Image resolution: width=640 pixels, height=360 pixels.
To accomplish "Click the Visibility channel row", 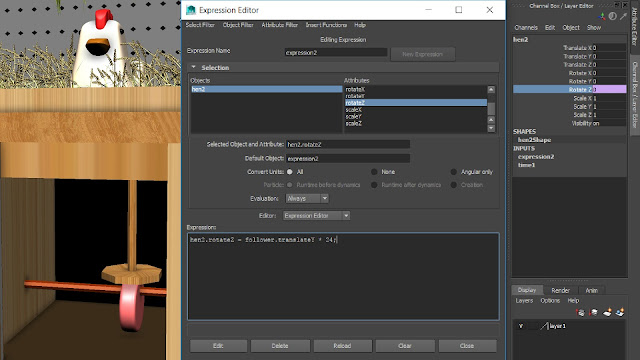I will [569, 123].
